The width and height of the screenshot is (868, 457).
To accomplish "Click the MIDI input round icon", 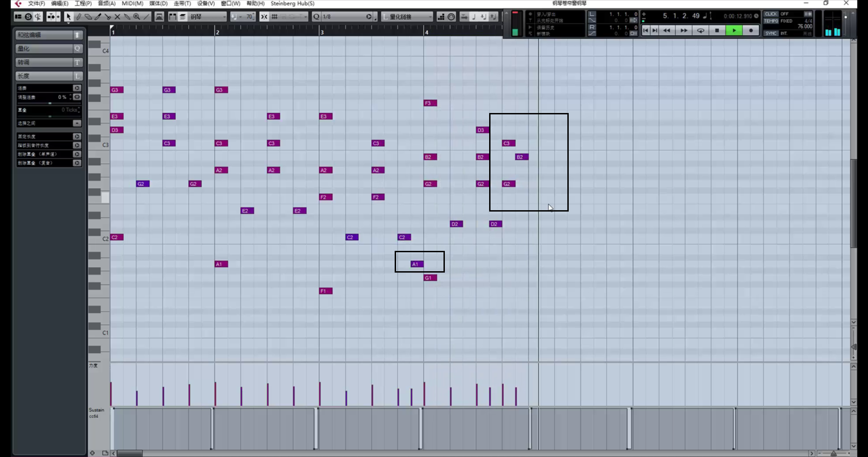I will pyautogui.click(x=451, y=17).
